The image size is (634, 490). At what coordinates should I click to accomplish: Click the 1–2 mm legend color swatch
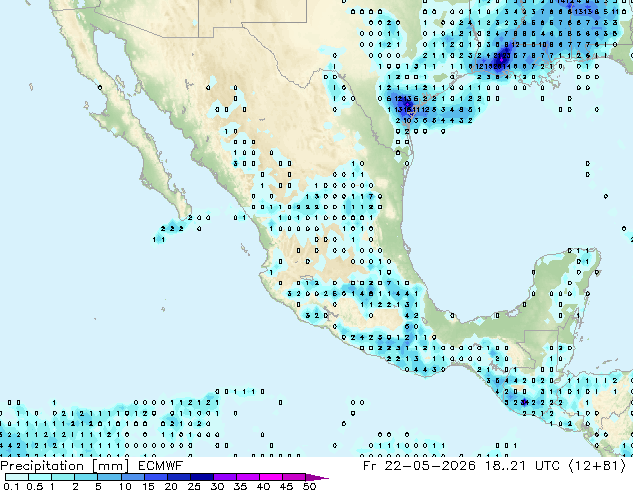[x=63, y=477]
